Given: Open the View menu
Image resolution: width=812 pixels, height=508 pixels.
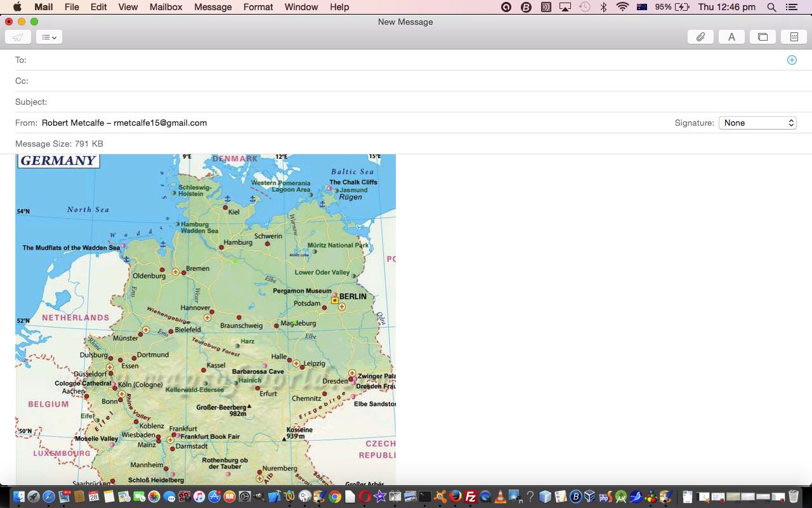Looking at the screenshot, I should 128,7.
